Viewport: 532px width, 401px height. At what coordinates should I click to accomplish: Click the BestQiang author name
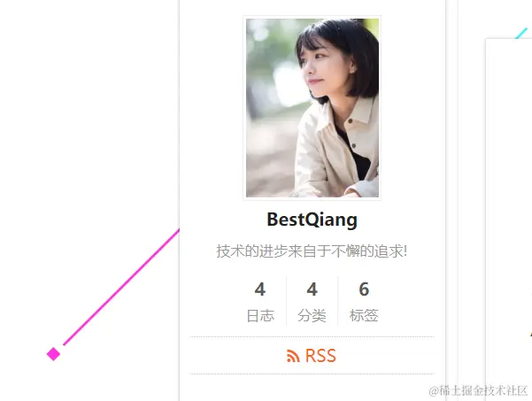[312, 220]
